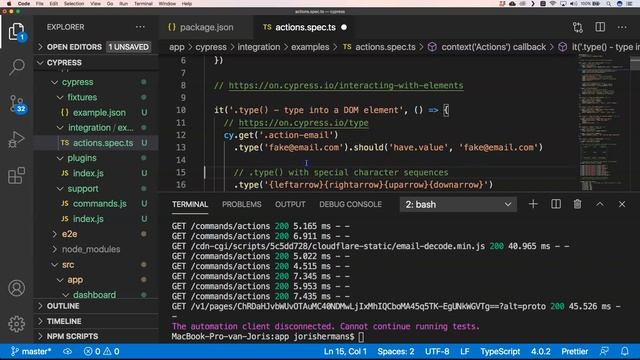Click the Prettier status bar button

(575, 351)
